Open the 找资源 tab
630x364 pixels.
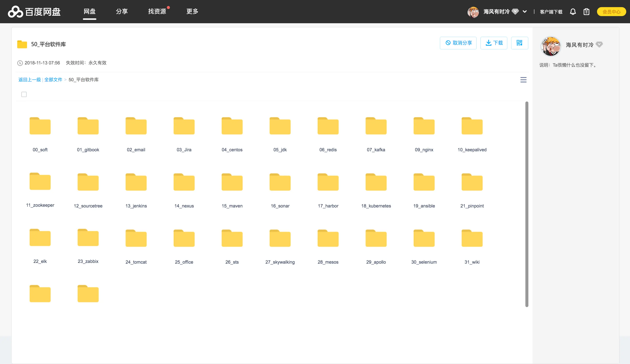coord(157,11)
